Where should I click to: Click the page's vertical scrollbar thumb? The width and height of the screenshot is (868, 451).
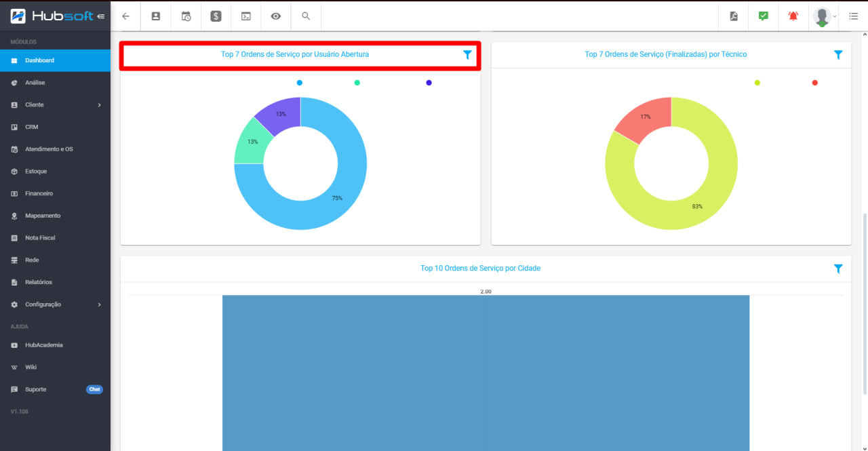tap(864, 304)
